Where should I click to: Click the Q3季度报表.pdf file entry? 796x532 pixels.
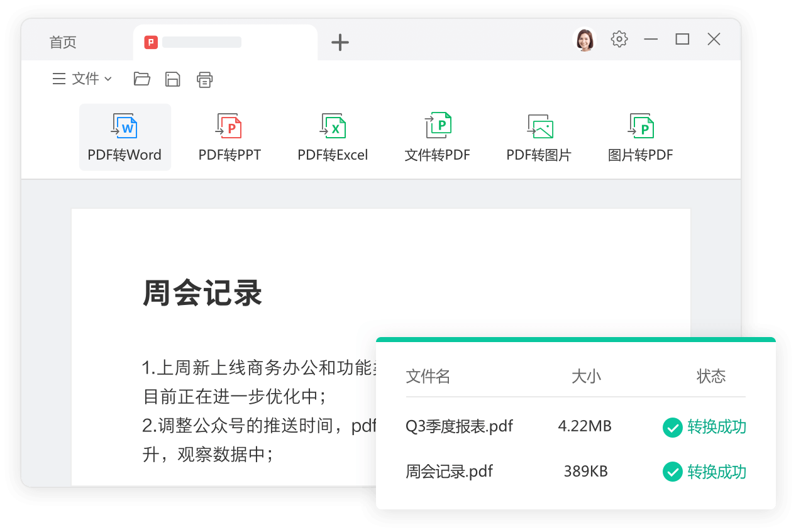tap(459, 426)
